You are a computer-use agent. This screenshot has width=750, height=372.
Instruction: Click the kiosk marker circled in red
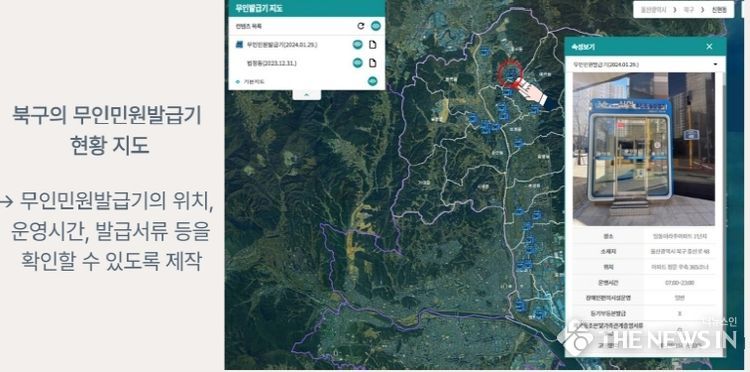tap(510, 73)
